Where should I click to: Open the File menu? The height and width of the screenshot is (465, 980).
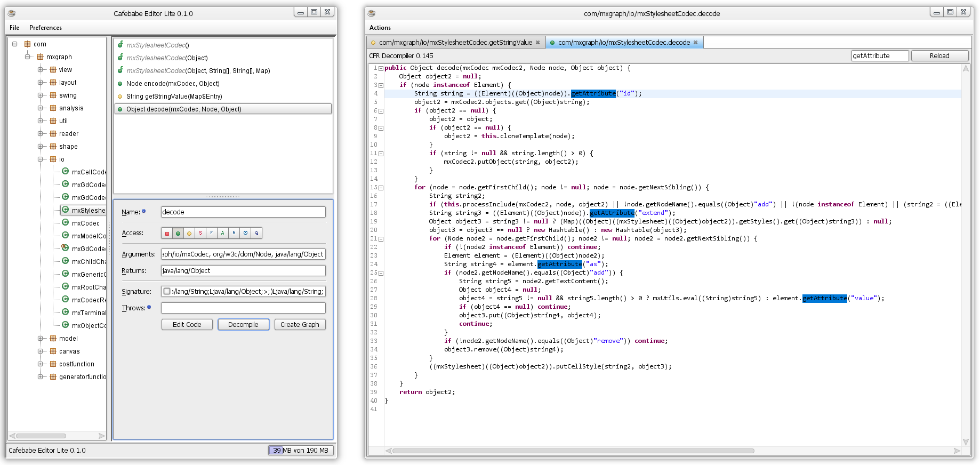click(x=14, y=28)
